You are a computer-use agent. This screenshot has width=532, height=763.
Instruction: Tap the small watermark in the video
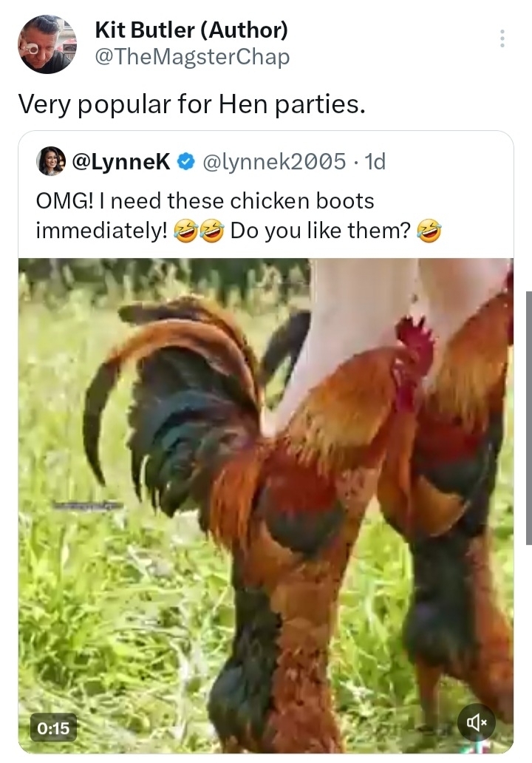pyautogui.click(x=87, y=504)
